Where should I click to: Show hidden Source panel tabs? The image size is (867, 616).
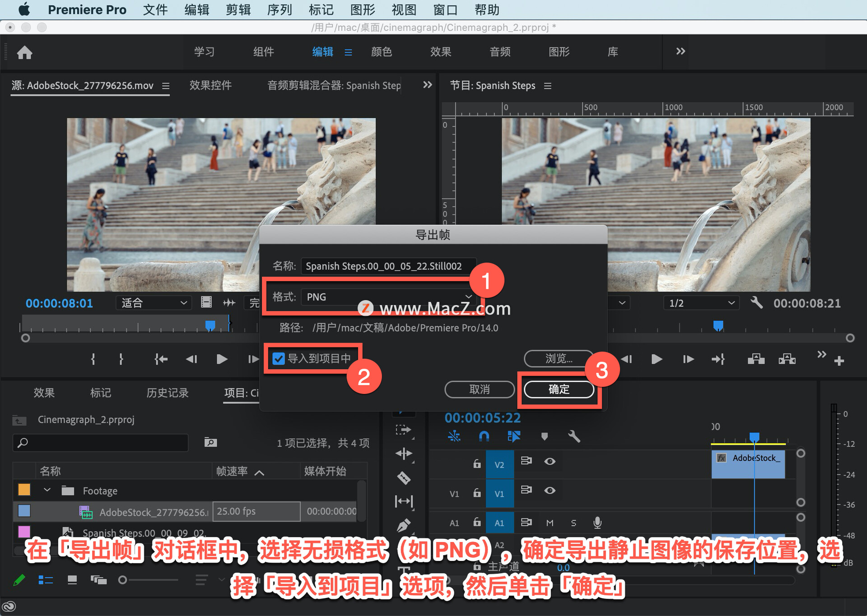[x=427, y=85]
